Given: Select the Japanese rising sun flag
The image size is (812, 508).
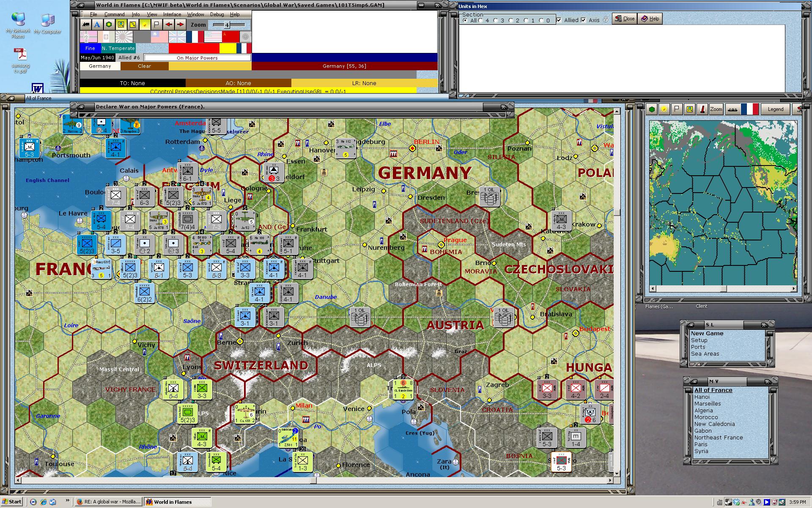Looking at the screenshot, I should point(124,37).
